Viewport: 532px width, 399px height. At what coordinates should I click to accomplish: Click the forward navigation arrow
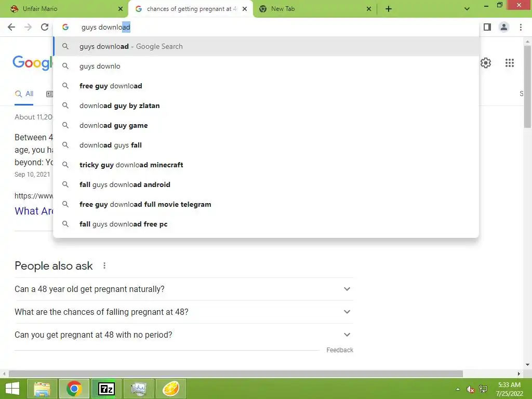pos(28,27)
